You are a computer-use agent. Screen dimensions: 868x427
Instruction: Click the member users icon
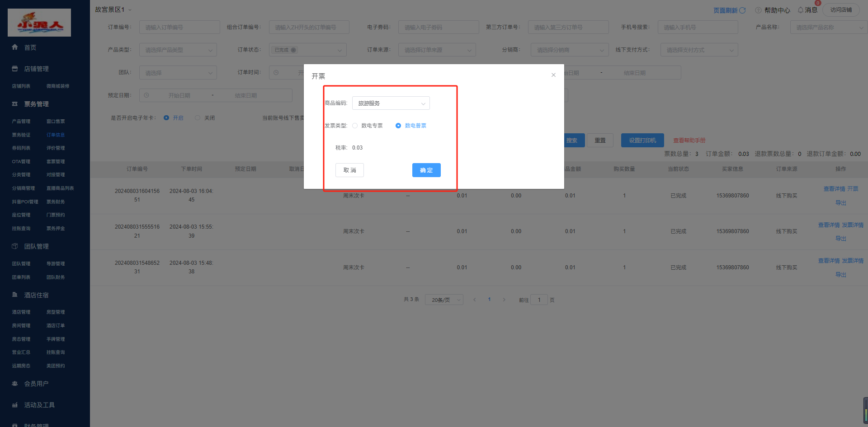point(15,384)
